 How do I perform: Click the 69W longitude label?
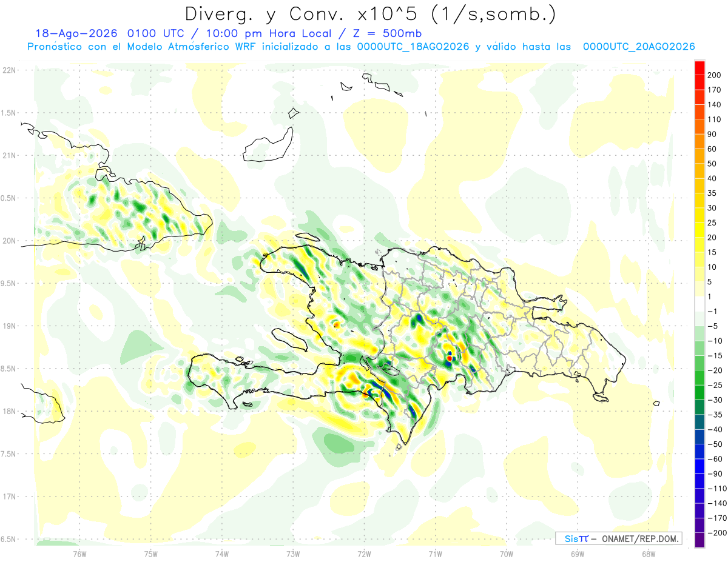(578, 554)
